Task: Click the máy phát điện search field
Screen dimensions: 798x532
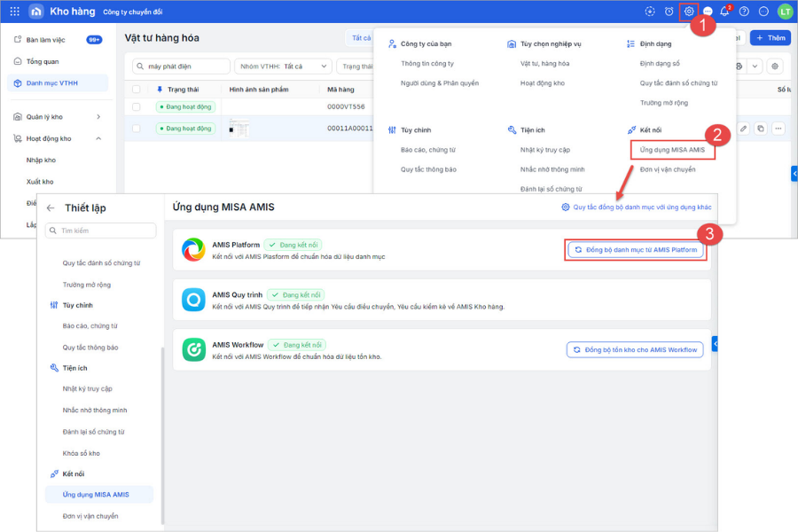Action: (181, 66)
